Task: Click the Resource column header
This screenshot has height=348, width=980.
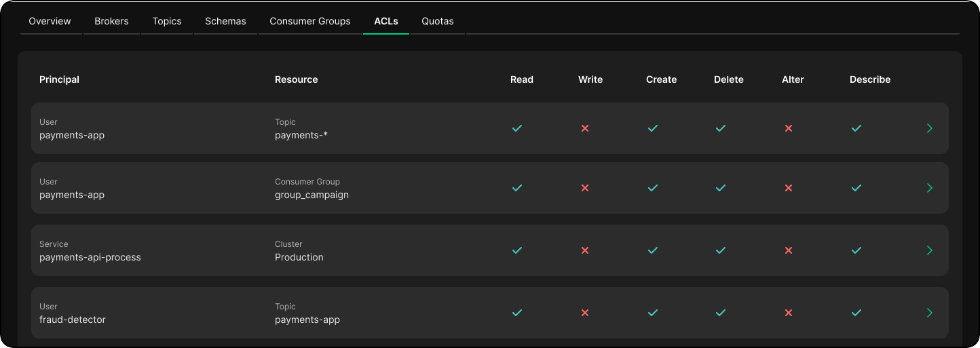Action: (x=296, y=79)
